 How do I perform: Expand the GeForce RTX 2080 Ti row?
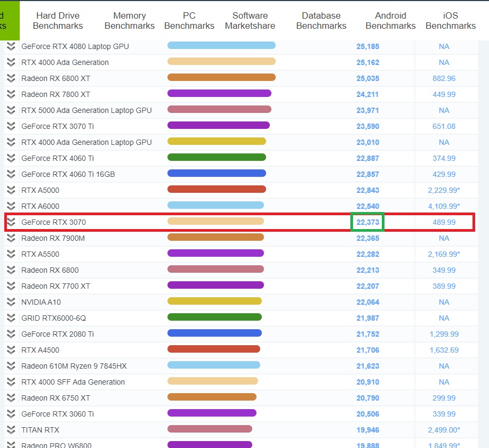pos(11,334)
